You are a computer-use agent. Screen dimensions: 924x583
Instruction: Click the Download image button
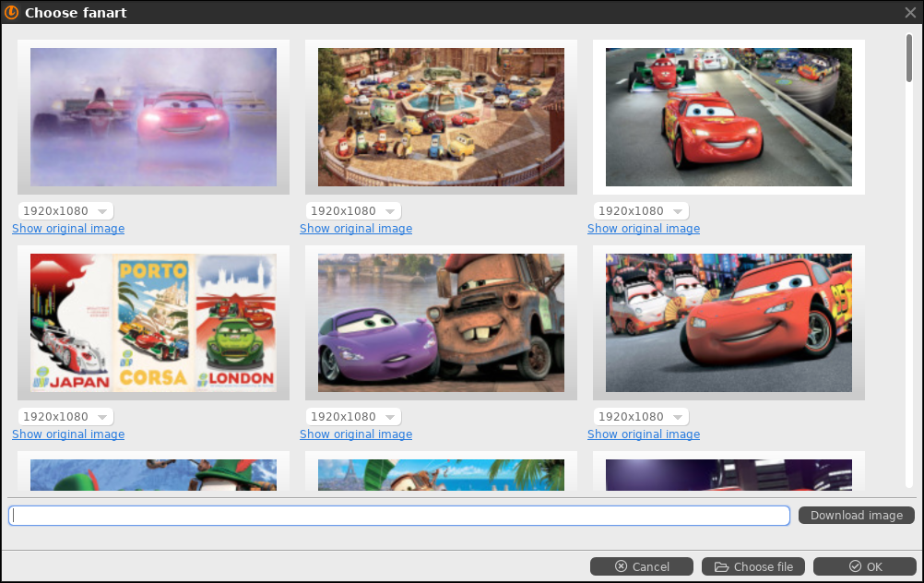(x=857, y=516)
